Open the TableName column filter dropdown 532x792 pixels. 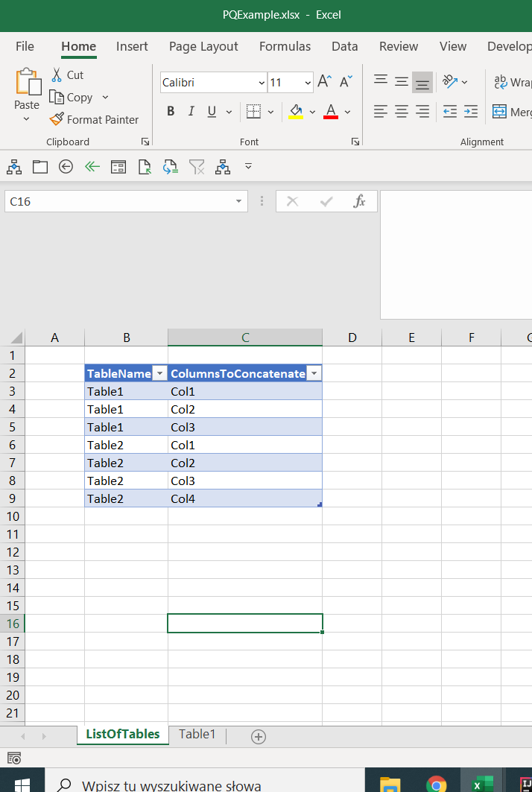tap(159, 373)
